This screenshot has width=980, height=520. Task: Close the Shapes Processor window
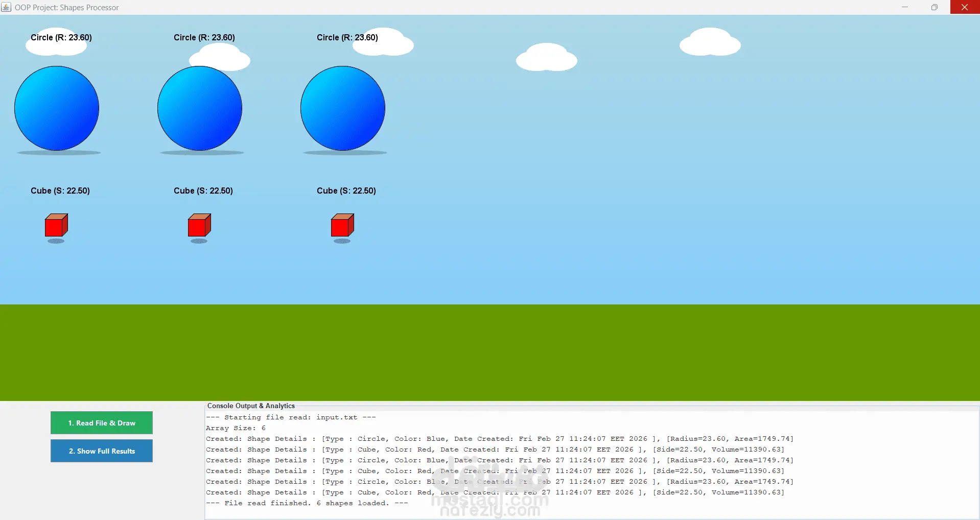(965, 7)
